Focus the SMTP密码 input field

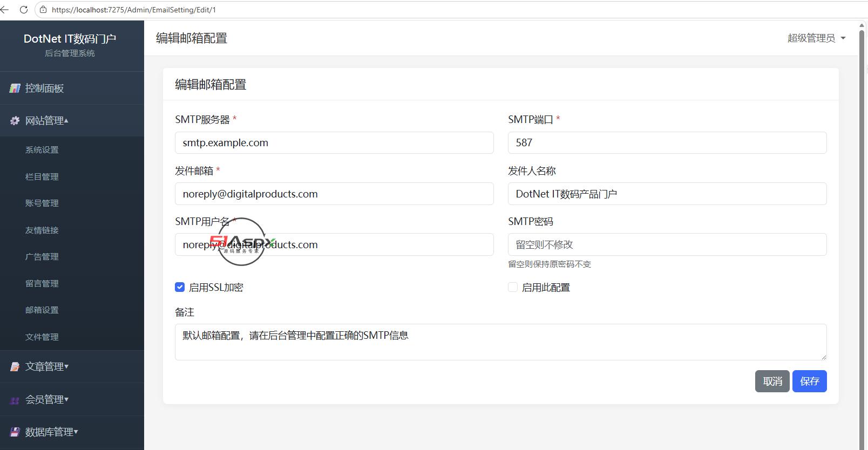tap(667, 244)
